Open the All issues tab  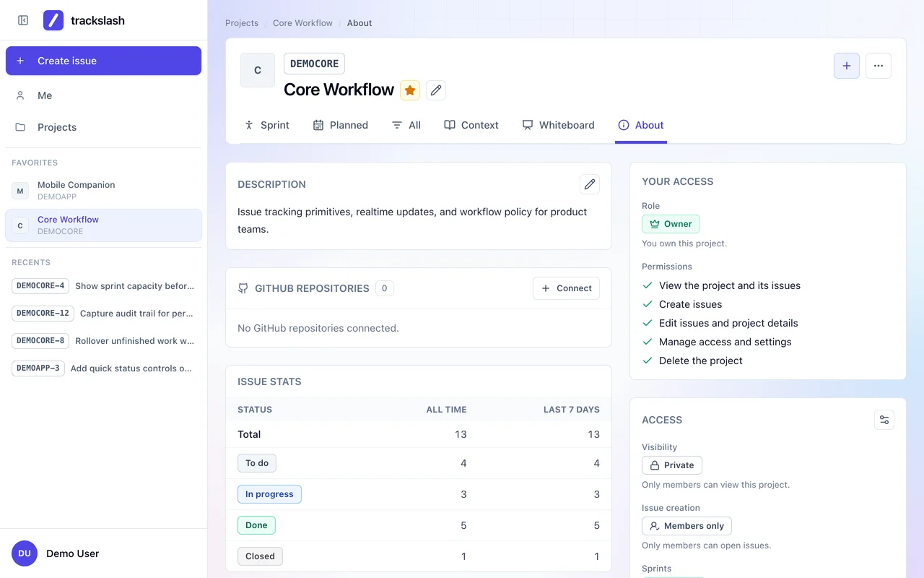(406, 125)
